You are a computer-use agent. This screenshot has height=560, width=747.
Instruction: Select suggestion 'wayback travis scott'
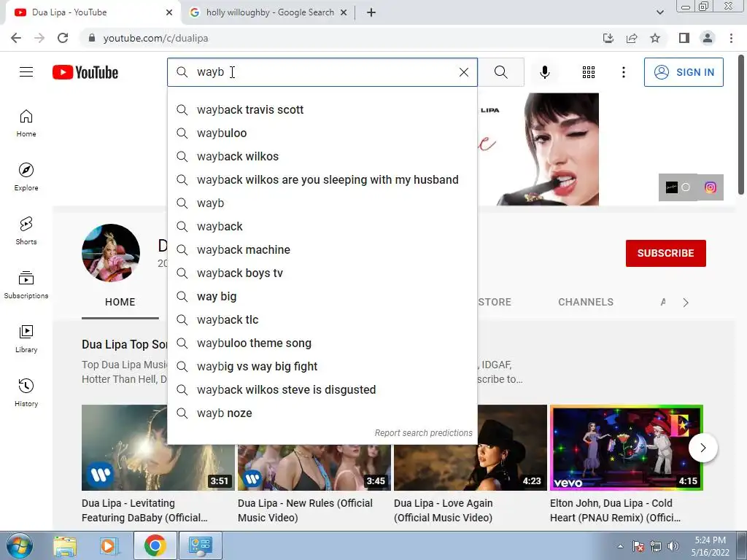pyautogui.click(x=322, y=109)
